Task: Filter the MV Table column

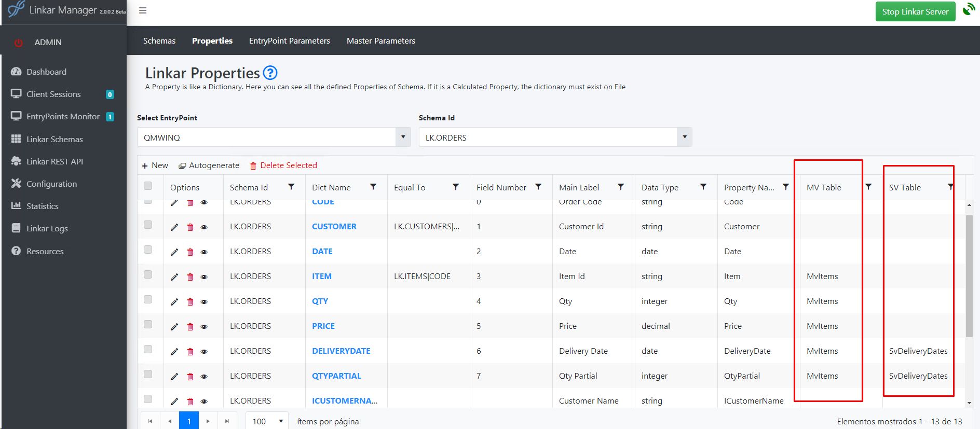Action: pos(868,187)
